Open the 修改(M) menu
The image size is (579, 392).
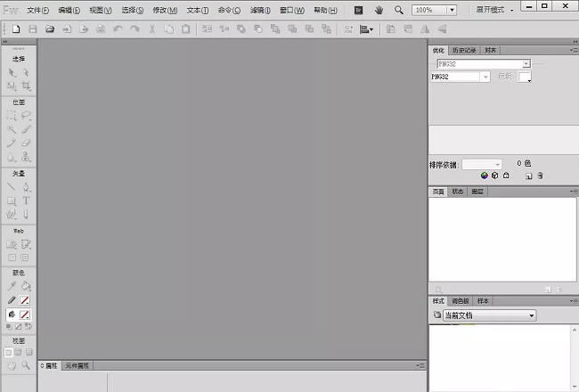point(165,11)
